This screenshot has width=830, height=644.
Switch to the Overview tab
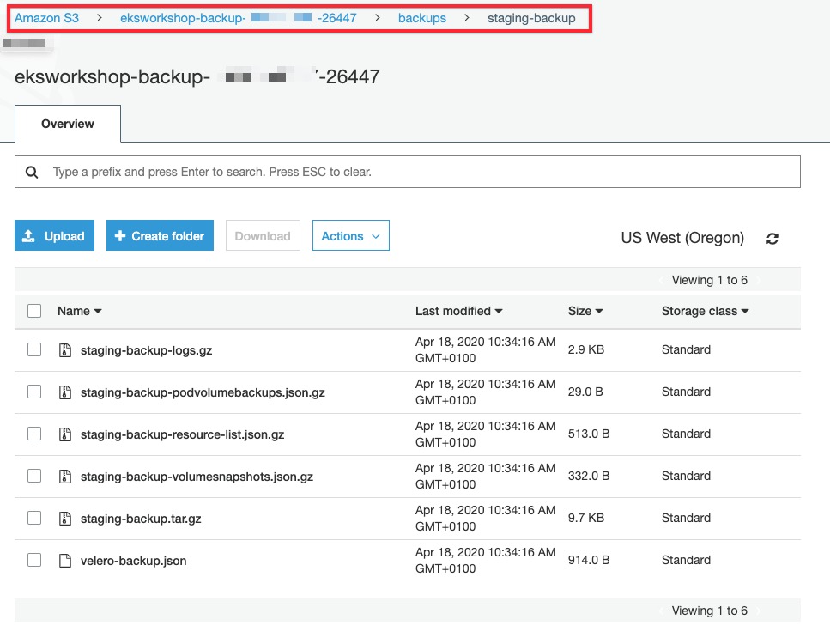tap(68, 124)
